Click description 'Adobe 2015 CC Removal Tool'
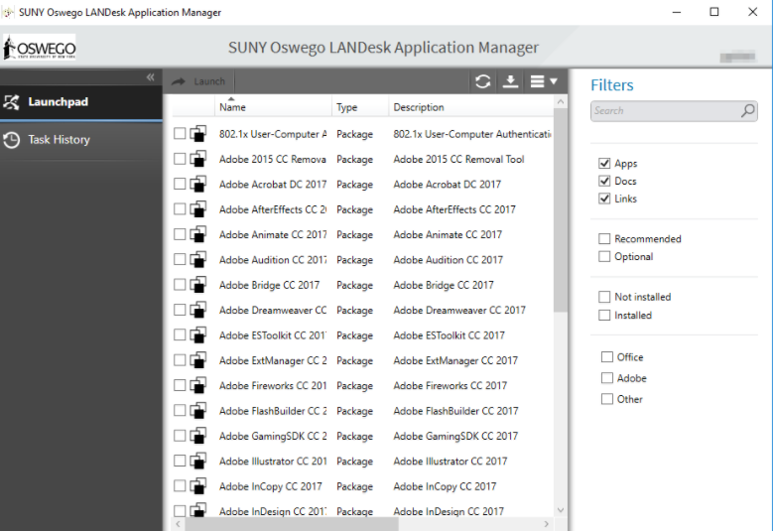Screen dimensions: 774x532 pyautogui.click(x=458, y=159)
